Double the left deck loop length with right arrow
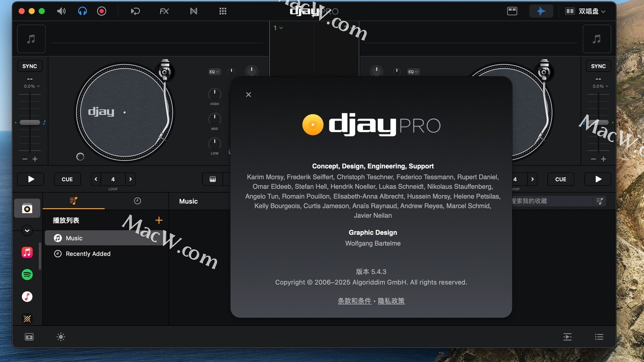 130,179
